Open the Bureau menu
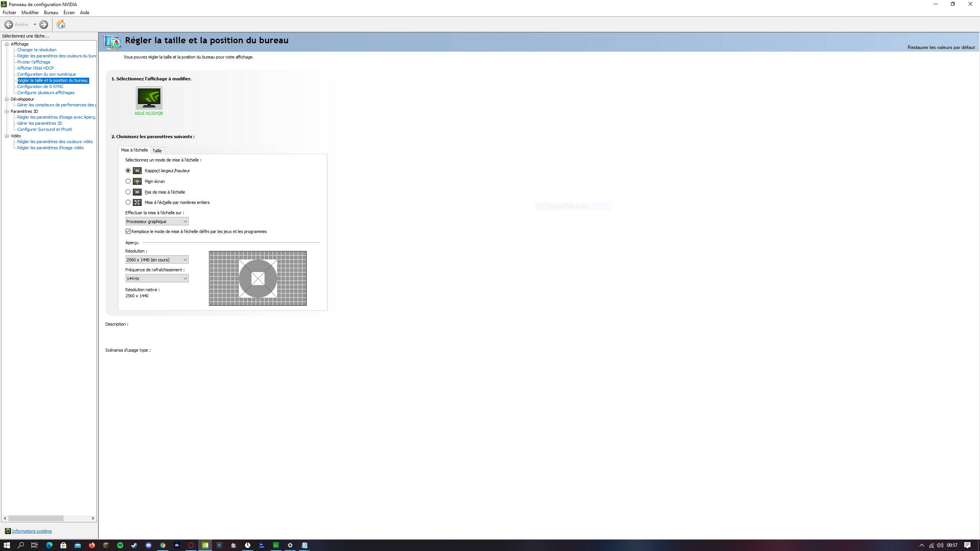 tap(51, 13)
